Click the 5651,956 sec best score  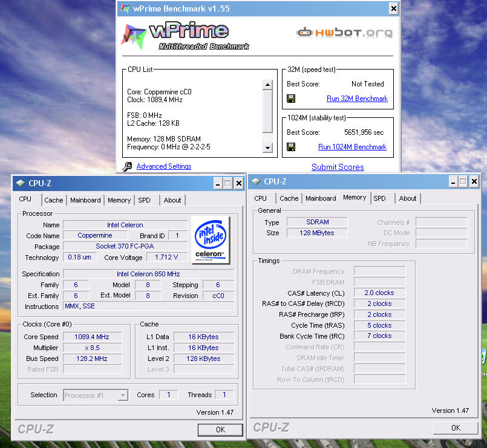[x=364, y=132]
